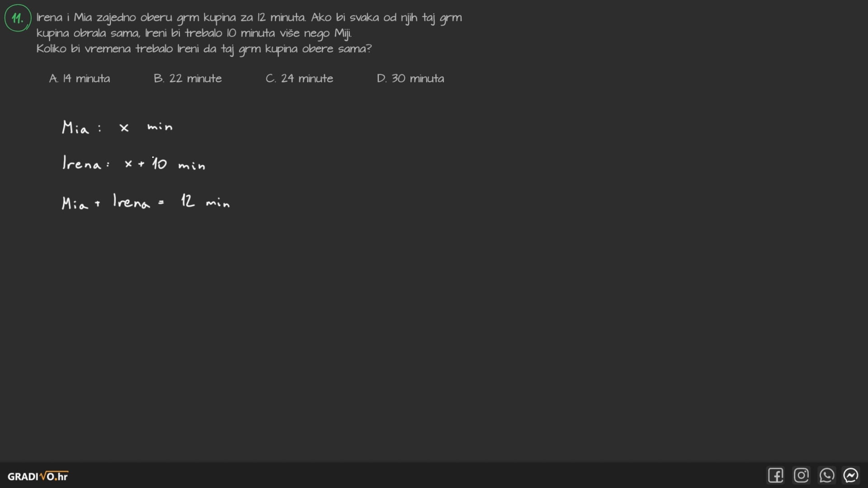
Task: Click the handwritten '10' in Irena's line
Action: (159, 164)
